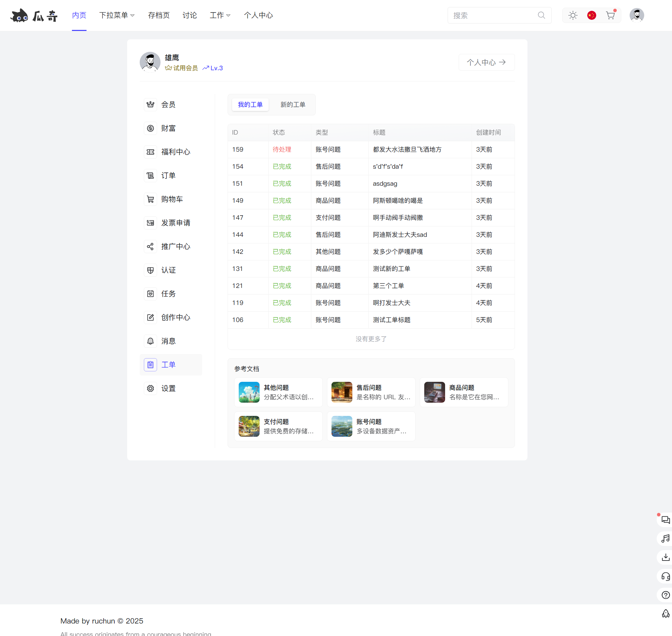
Task: Go to the 内页 nav item
Action: tap(79, 15)
